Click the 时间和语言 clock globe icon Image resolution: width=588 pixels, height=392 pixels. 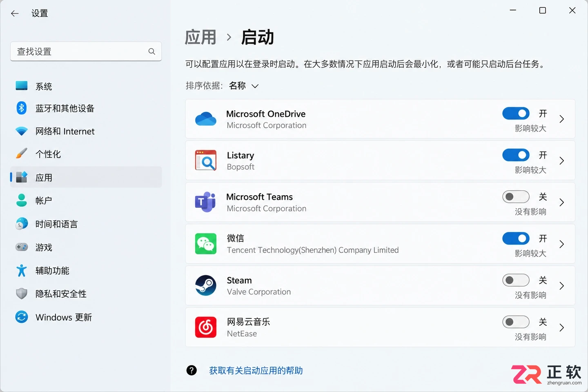point(22,224)
